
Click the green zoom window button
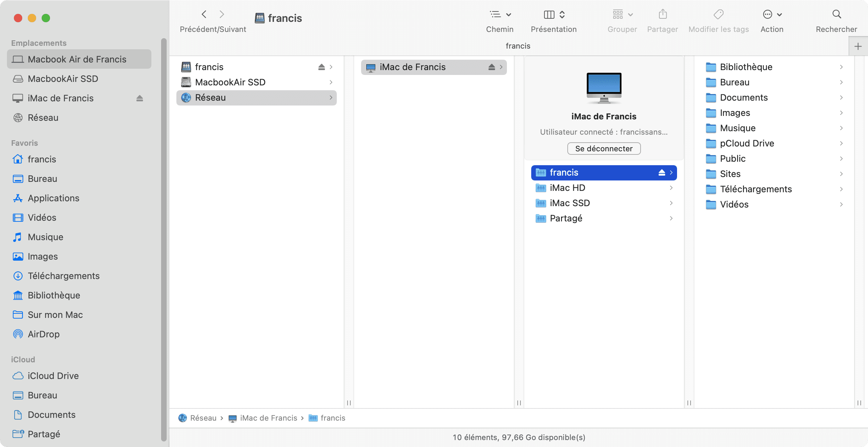[46, 18]
